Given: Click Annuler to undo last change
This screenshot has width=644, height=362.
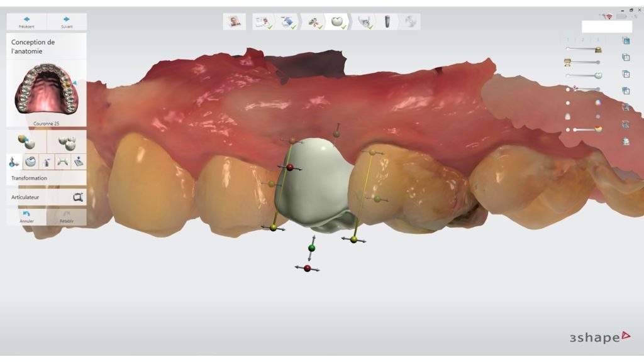Looking at the screenshot, I should (x=26, y=217).
